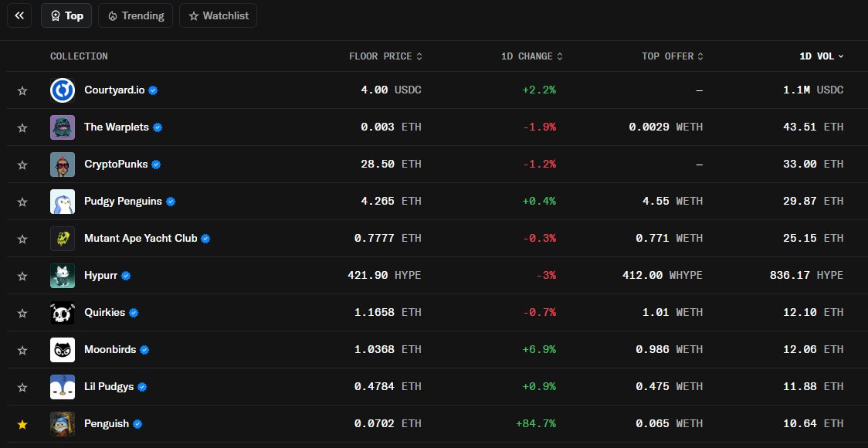
Task: Open the Courtyard.io collection name link
Action: [x=114, y=90]
